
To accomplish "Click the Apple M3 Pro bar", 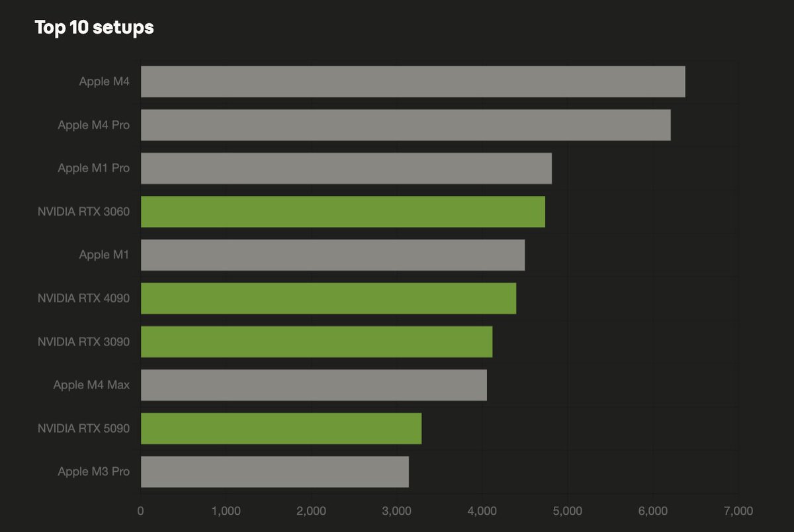I will [275, 472].
